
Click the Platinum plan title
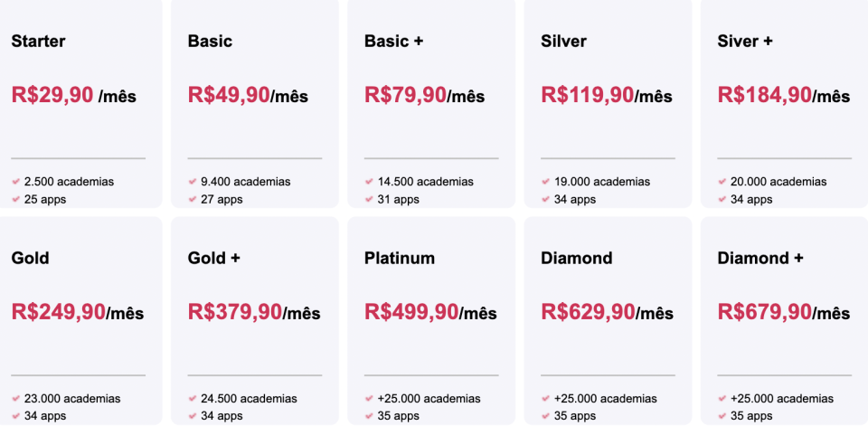click(x=399, y=259)
